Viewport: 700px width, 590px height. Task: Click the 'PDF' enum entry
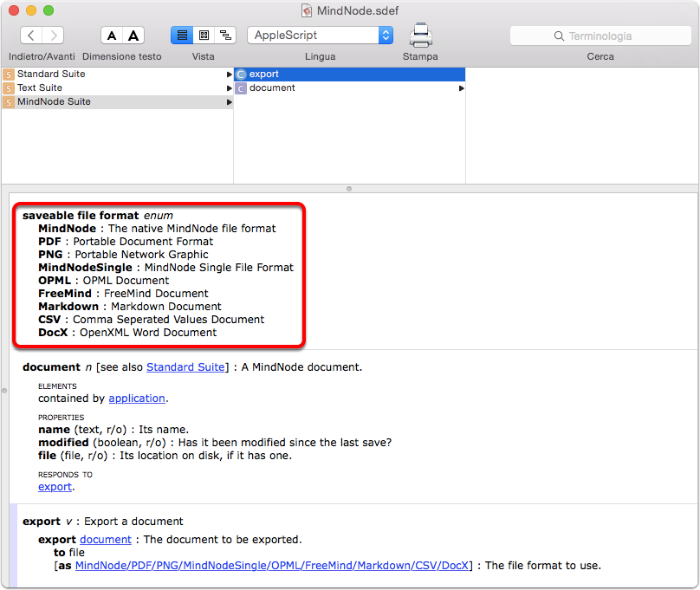click(49, 242)
